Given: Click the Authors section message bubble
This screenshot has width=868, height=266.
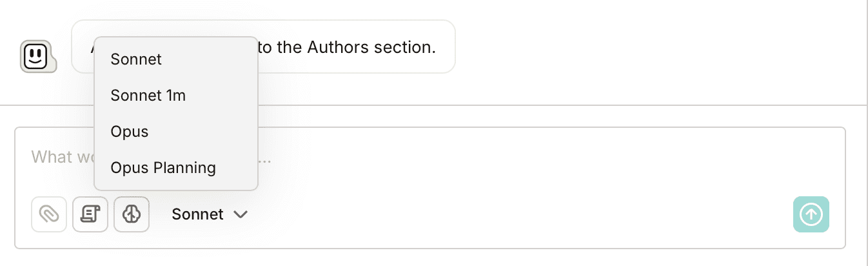Looking at the screenshot, I should click(x=355, y=46).
